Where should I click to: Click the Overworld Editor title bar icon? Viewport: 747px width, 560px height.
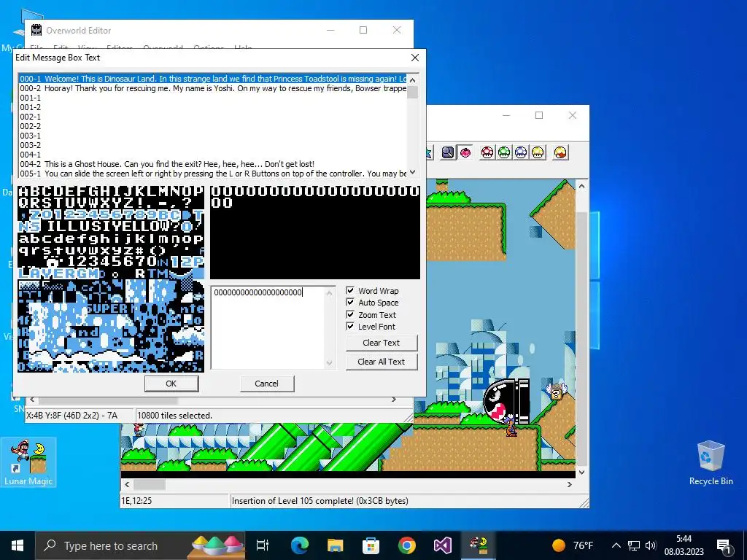(x=36, y=30)
